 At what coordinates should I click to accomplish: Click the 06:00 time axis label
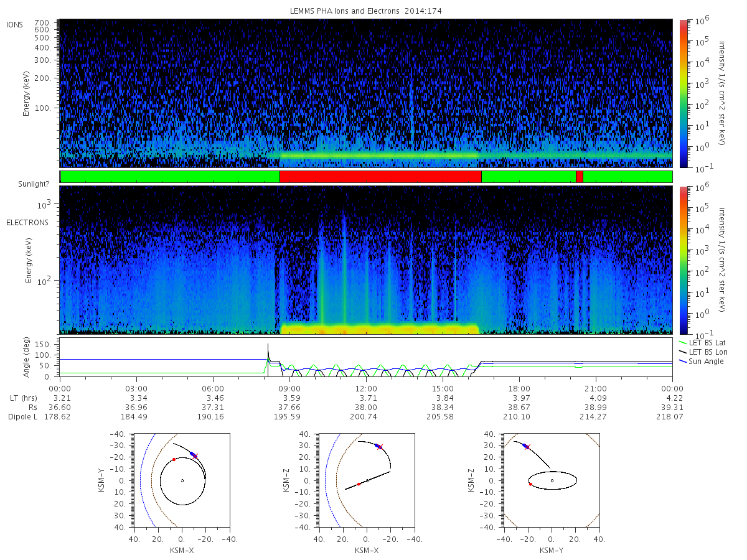point(213,388)
